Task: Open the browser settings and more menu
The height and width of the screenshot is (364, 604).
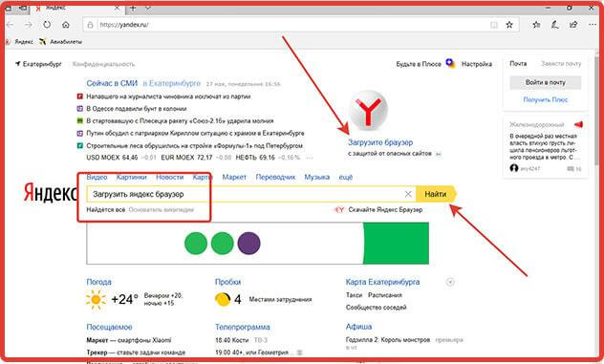Action: point(593,25)
